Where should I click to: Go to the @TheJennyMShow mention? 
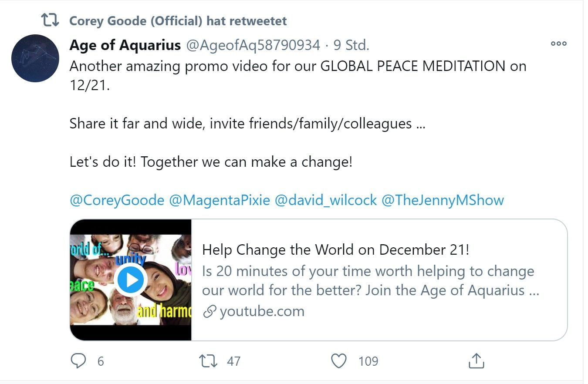(443, 200)
